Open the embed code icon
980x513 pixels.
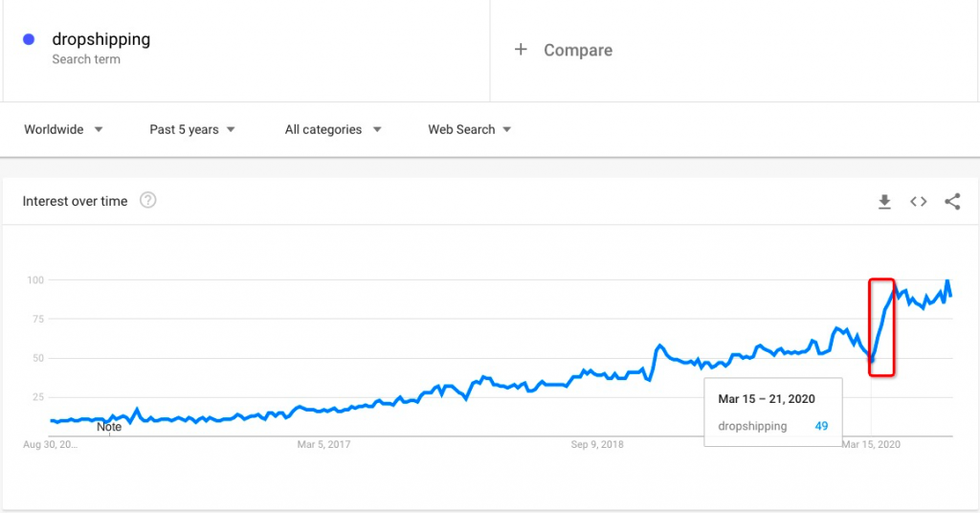[x=918, y=201]
